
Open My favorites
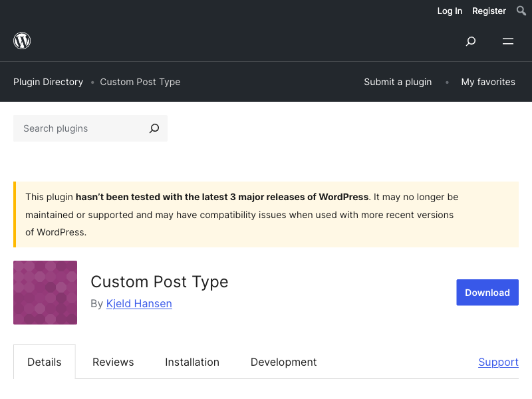tap(488, 82)
